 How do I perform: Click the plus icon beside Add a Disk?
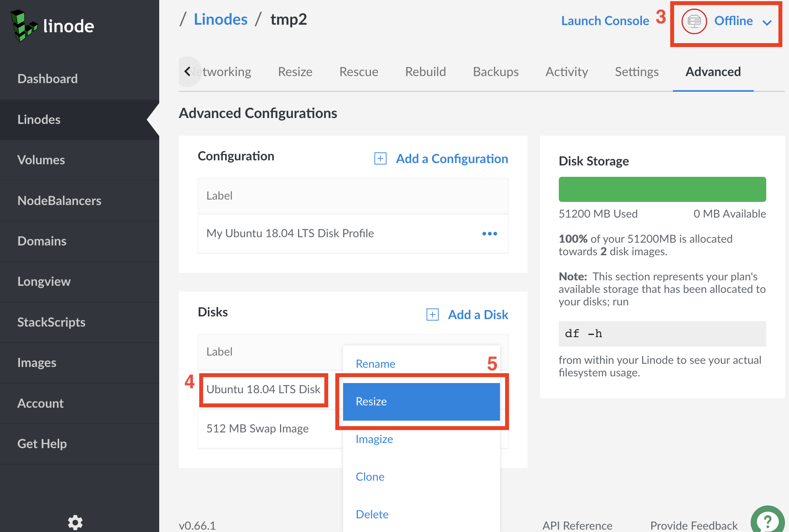433,314
